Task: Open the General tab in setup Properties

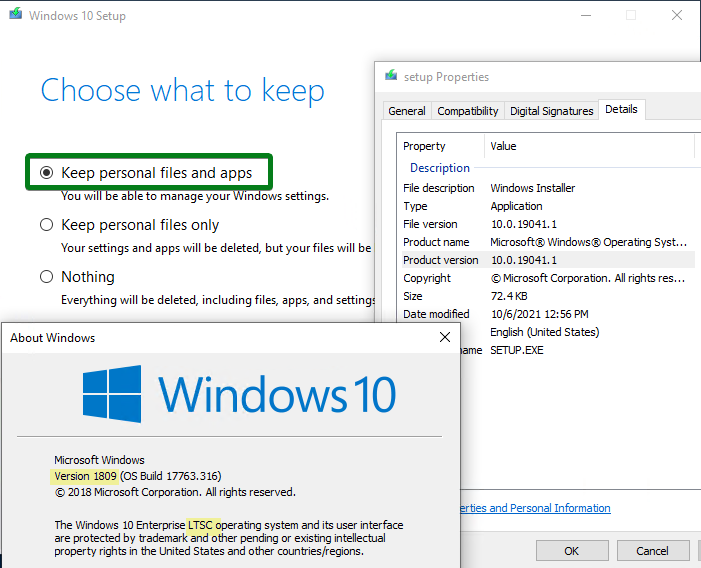Action: (x=407, y=111)
